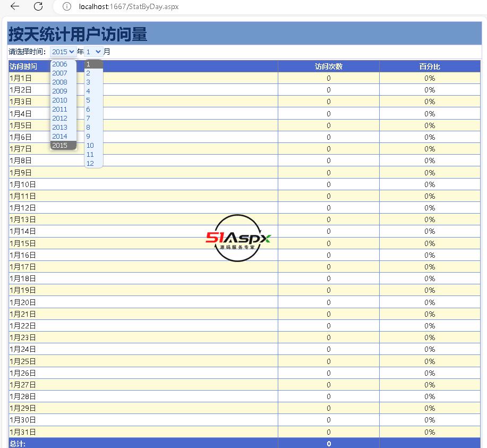
Task: Select month 12 from month list
Action: pos(90,164)
